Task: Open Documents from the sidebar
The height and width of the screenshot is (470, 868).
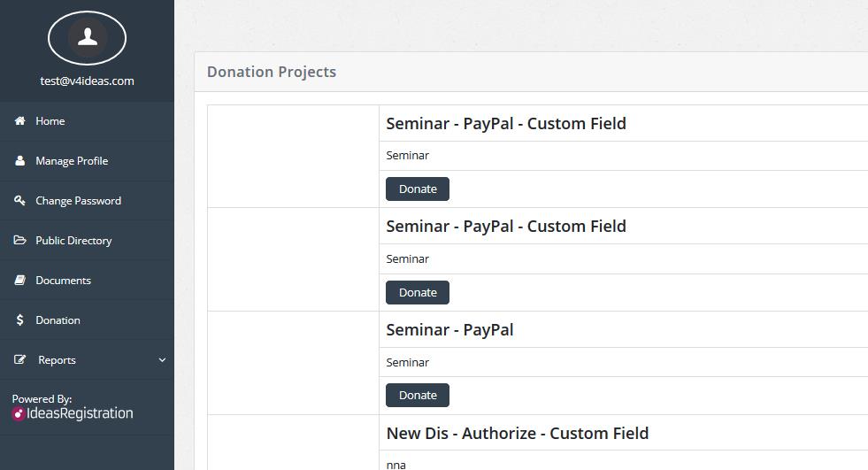Action: [63, 281]
